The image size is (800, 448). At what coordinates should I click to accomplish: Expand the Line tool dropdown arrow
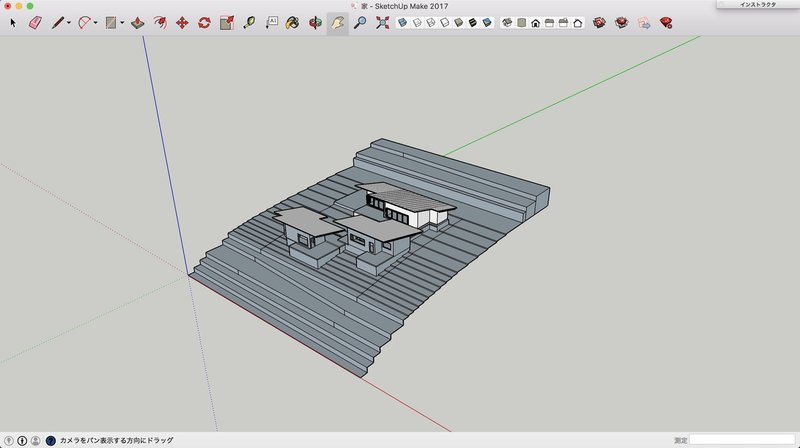click(x=69, y=21)
